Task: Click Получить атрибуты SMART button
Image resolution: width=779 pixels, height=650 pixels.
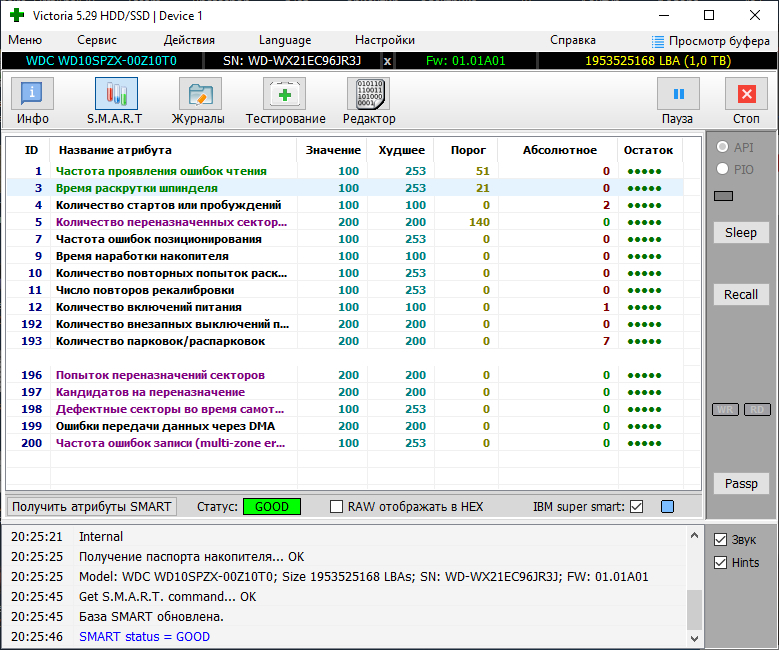Action: [x=92, y=507]
